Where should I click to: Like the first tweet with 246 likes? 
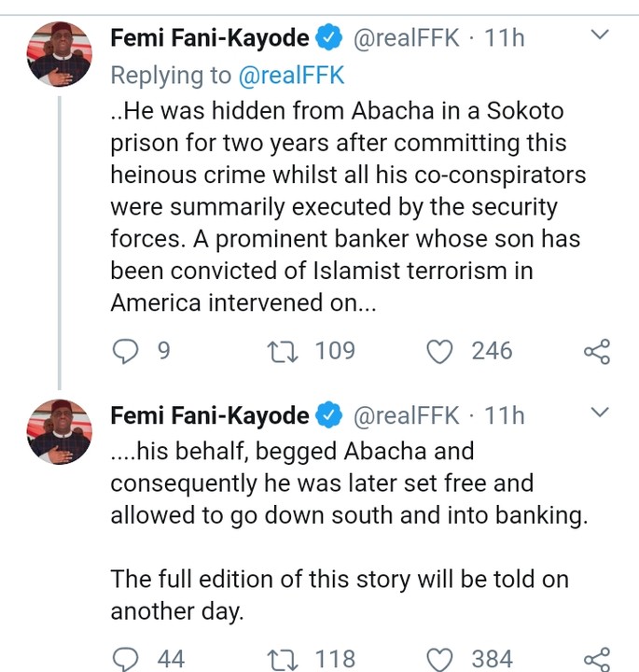coord(439,351)
